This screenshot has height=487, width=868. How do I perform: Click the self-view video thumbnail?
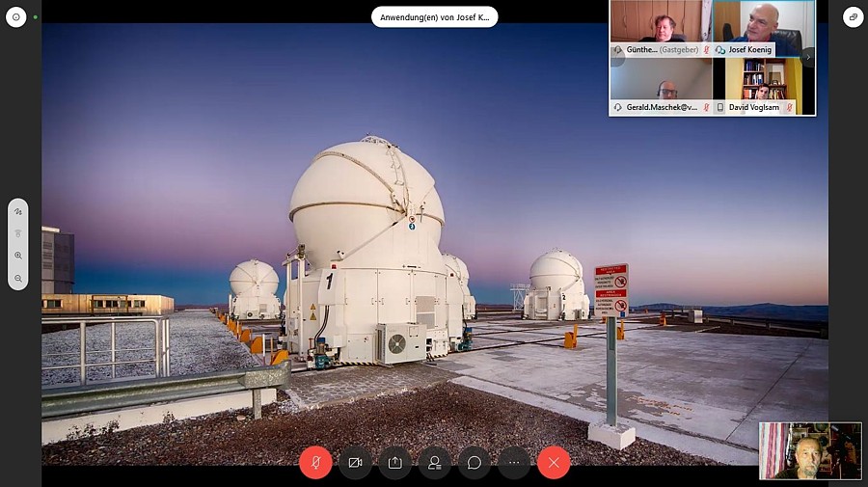[x=810, y=450]
